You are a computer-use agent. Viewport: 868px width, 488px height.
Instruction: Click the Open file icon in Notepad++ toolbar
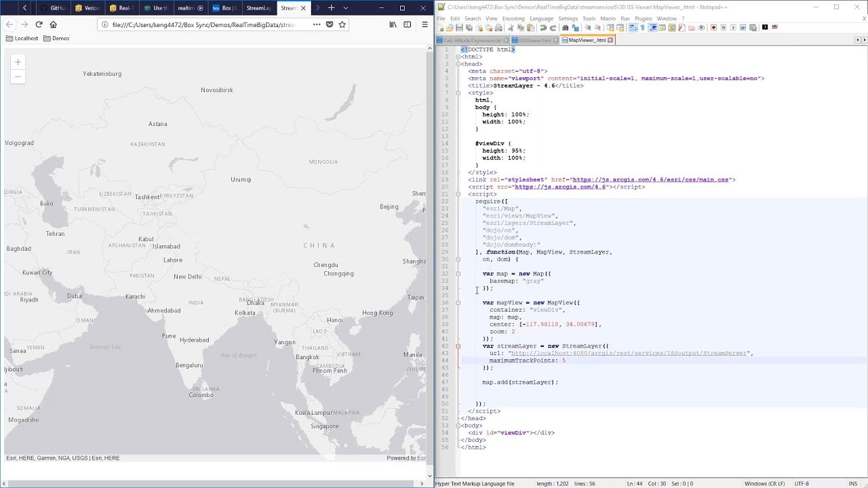(450, 28)
